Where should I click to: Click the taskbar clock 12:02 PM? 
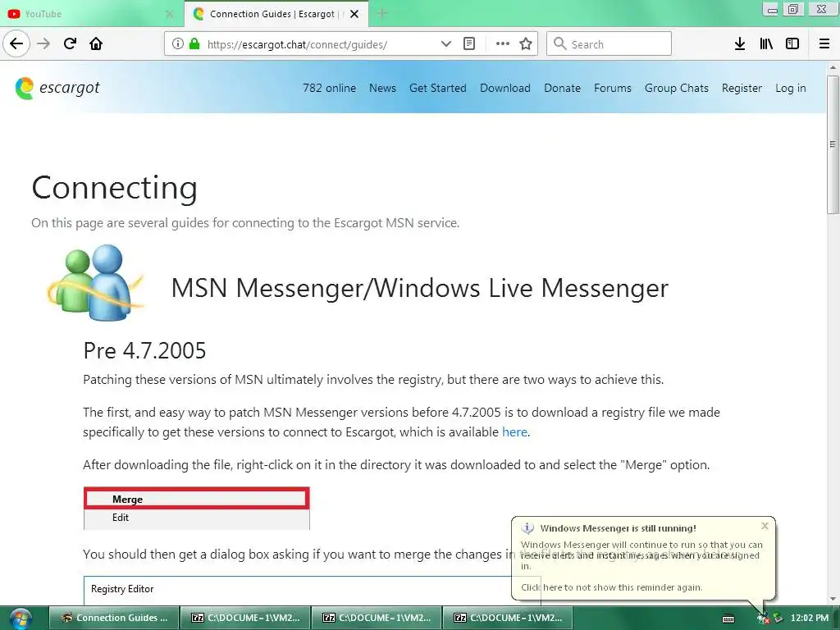[809, 619]
